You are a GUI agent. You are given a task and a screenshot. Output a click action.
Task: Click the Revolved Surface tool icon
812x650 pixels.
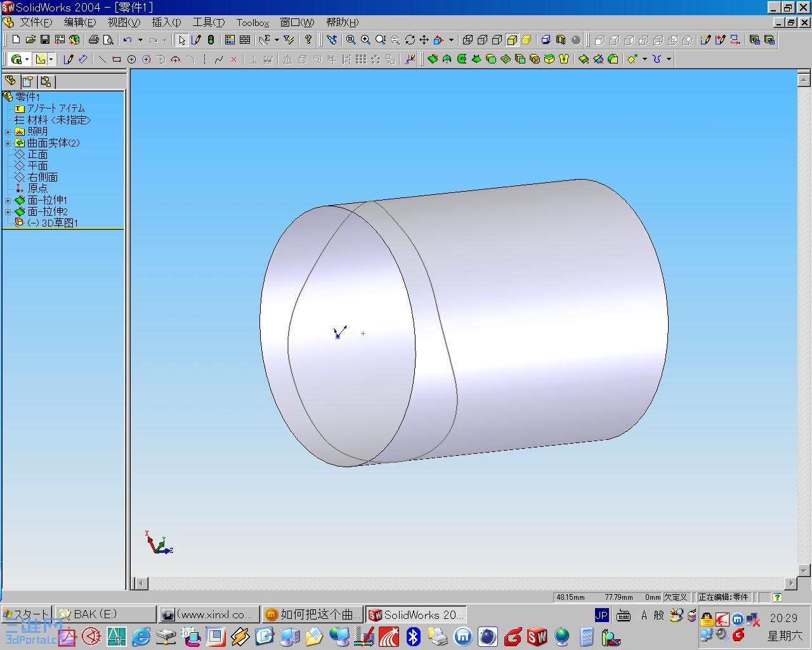(447, 59)
